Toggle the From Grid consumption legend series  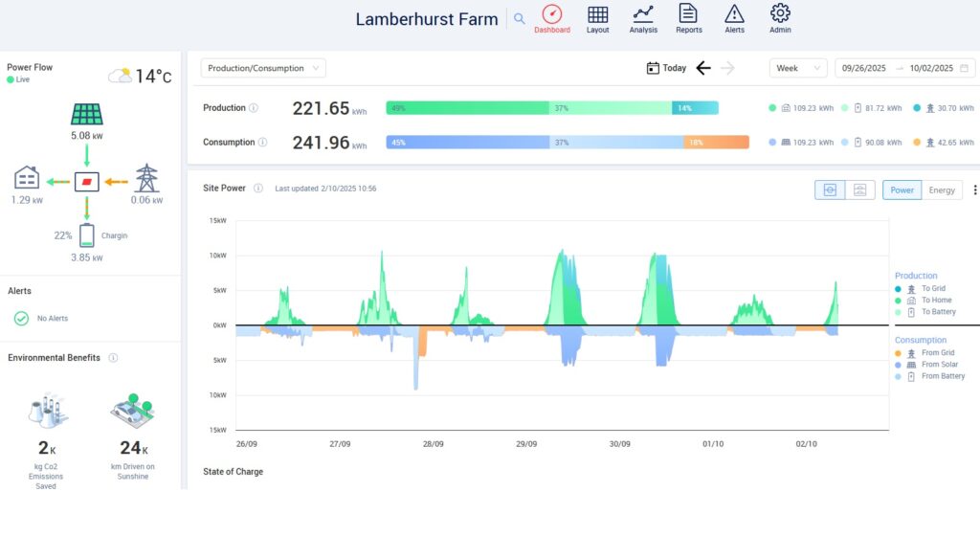pos(937,353)
